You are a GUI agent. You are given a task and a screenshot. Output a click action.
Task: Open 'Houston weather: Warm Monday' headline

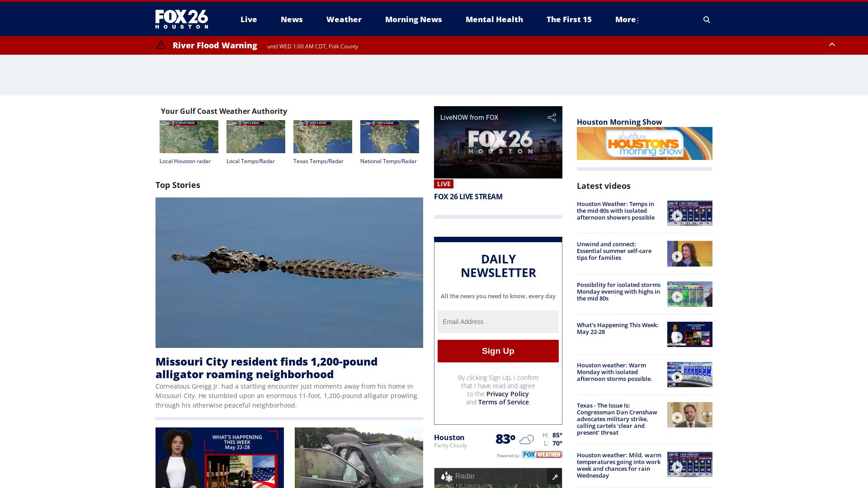(614, 372)
